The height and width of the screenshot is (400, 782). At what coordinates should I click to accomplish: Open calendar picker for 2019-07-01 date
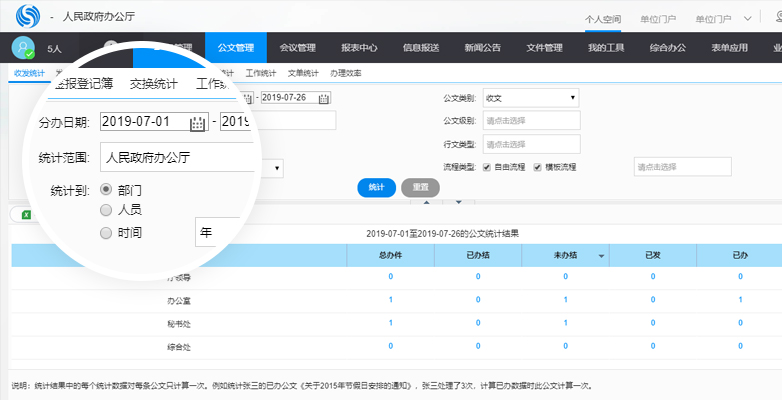pos(198,122)
